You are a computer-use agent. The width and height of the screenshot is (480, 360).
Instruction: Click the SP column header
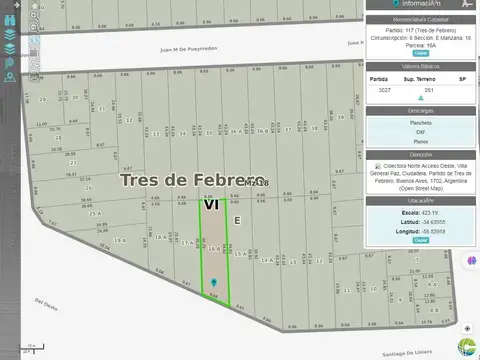(x=462, y=79)
